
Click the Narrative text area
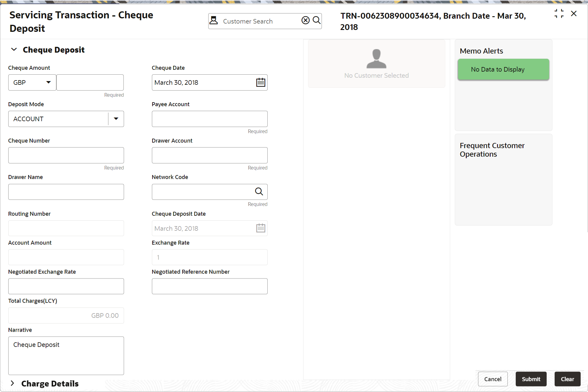coord(66,356)
